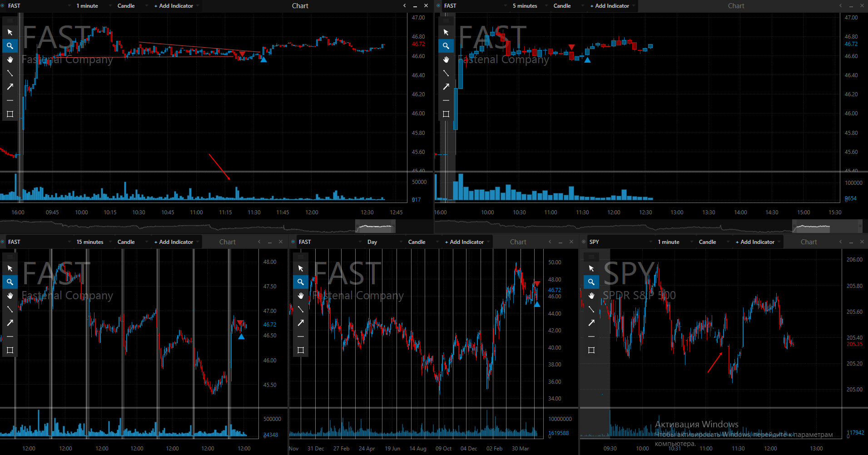
Task: Toggle the link circle on the 15-minute FAST chart
Action: tap(3, 242)
